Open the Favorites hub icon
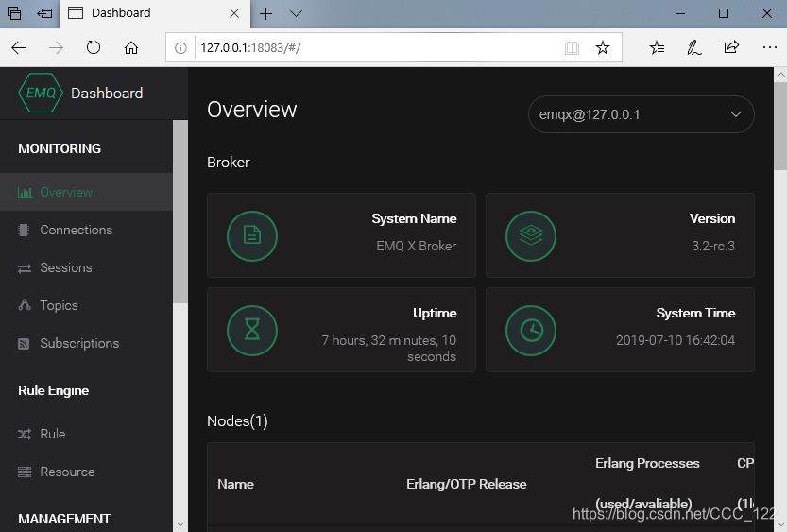The width and height of the screenshot is (787, 532). pos(657,47)
